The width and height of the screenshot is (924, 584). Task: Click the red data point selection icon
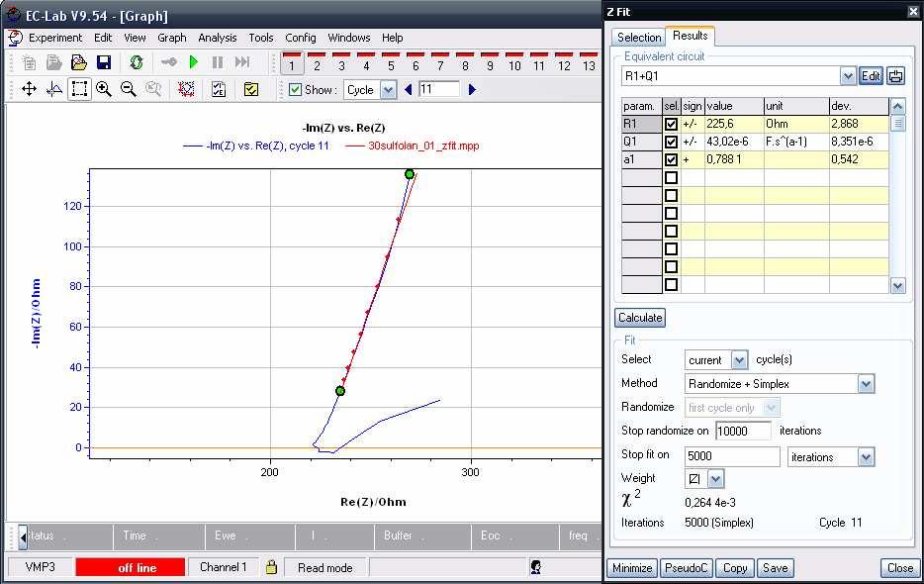tap(186, 89)
